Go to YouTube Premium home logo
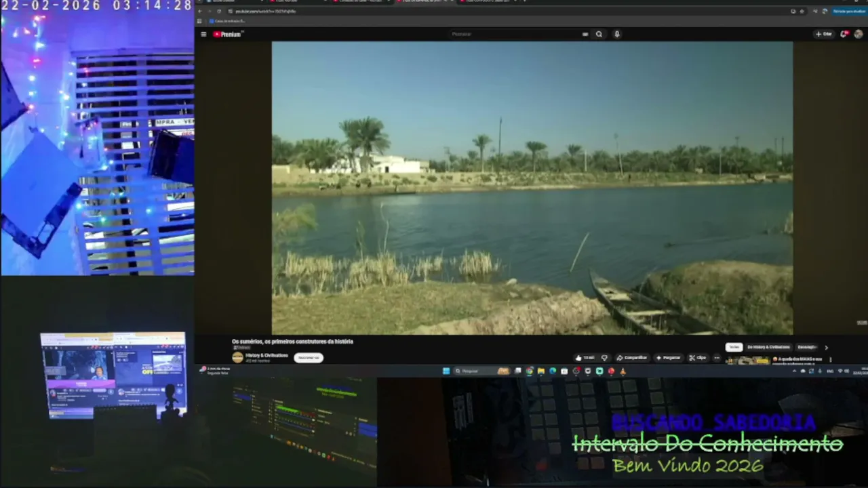 point(228,34)
